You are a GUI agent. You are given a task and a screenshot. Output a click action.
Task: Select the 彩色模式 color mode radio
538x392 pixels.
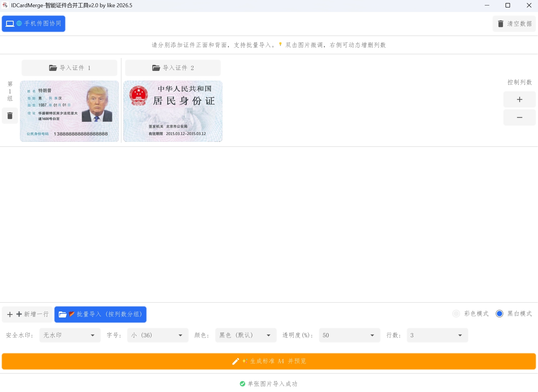coord(456,314)
